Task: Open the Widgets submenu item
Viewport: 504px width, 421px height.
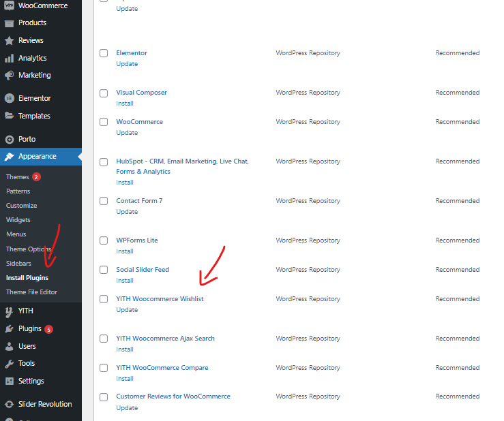Action: [18, 220]
